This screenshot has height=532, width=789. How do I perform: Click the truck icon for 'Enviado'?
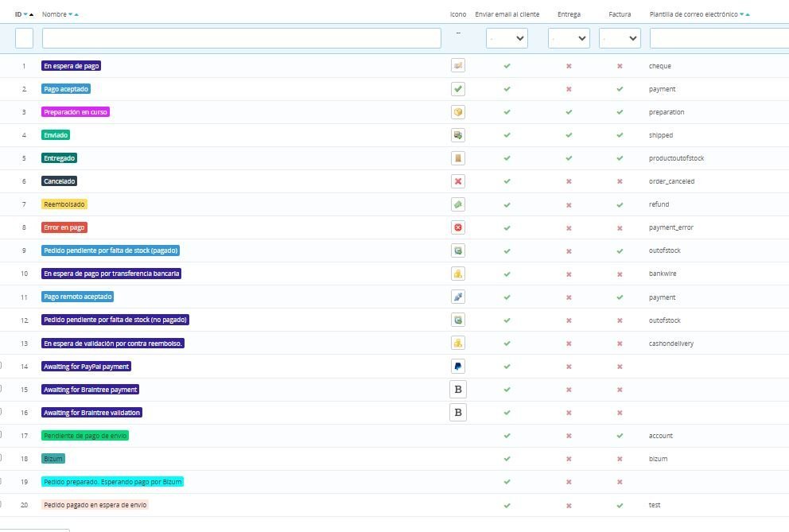[x=458, y=135]
